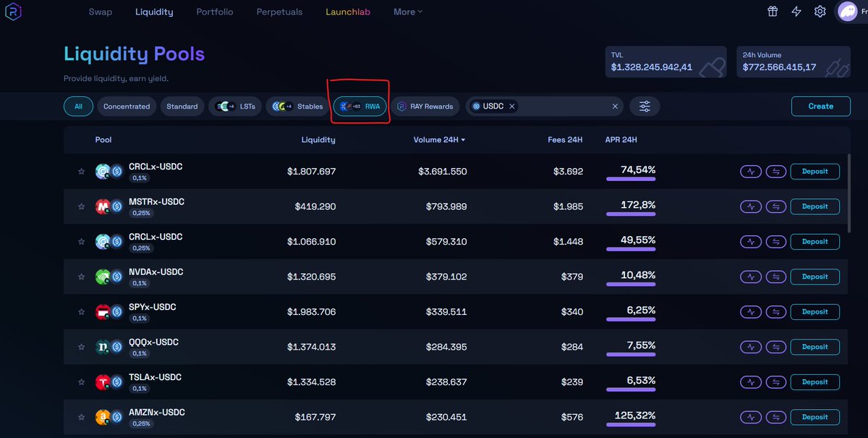Image resolution: width=868 pixels, height=438 pixels.
Task: Open chart icon for MSTRx-USDC
Action: (x=751, y=206)
